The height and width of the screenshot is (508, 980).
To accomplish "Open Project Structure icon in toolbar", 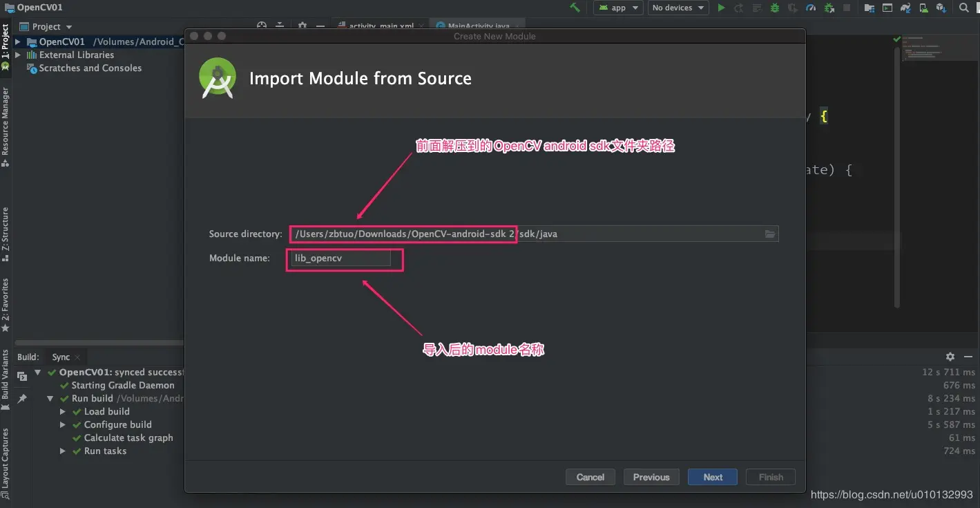I will 869,8.
